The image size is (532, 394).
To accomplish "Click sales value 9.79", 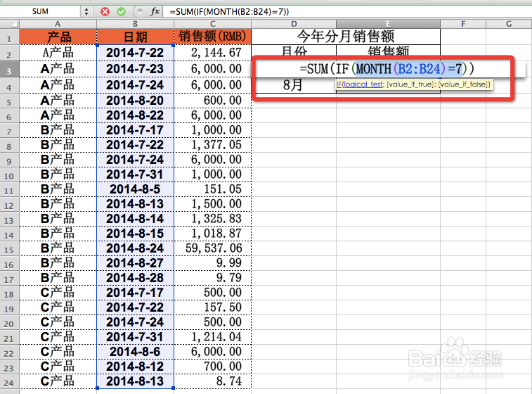I will point(213,278).
